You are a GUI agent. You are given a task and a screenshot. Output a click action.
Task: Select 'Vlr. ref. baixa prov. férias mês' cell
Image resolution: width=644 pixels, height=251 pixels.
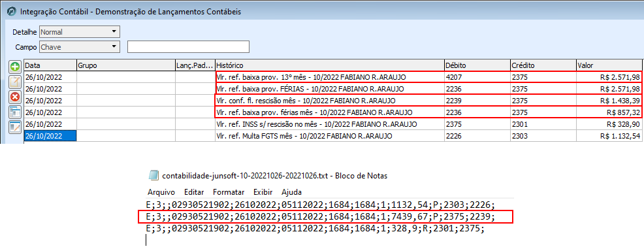point(329,112)
